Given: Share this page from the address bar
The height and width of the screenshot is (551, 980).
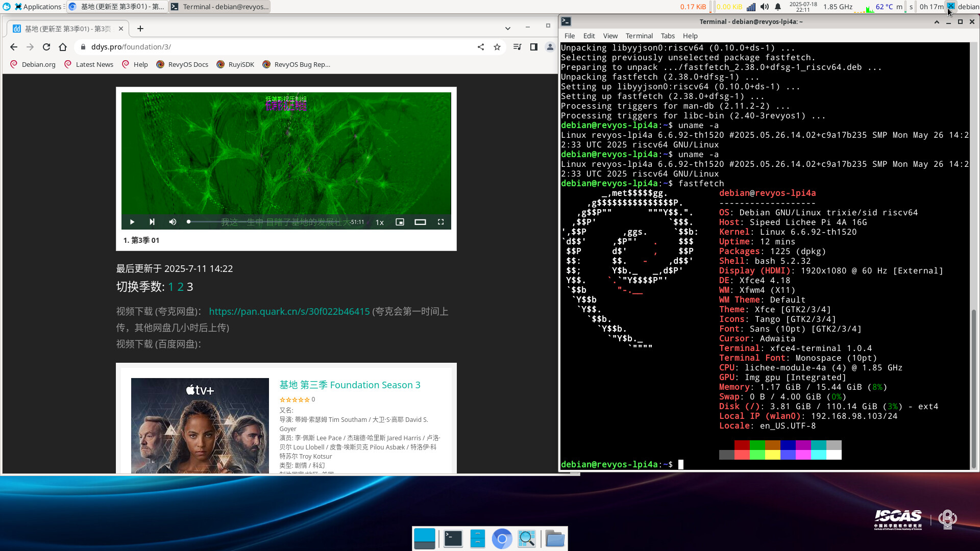Looking at the screenshot, I should pyautogui.click(x=481, y=47).
